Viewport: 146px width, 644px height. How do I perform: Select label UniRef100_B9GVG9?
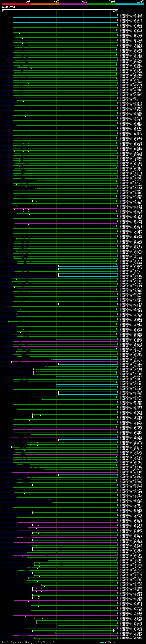(x=131, y=364)
